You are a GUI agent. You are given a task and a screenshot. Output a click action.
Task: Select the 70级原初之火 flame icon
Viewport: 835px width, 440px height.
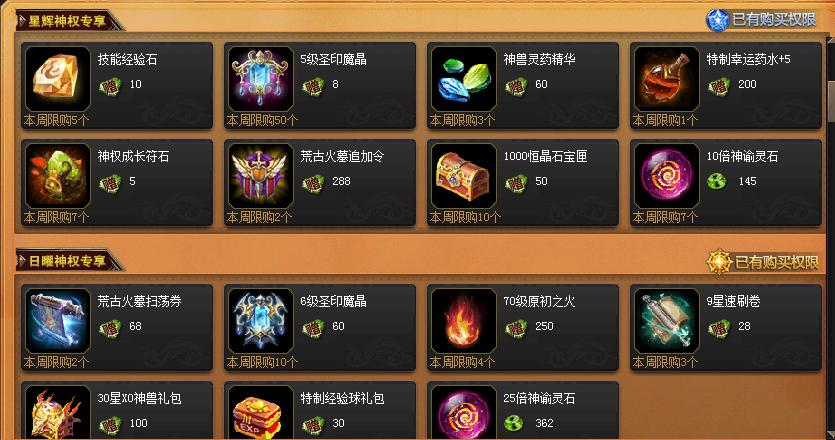[464, 321]
